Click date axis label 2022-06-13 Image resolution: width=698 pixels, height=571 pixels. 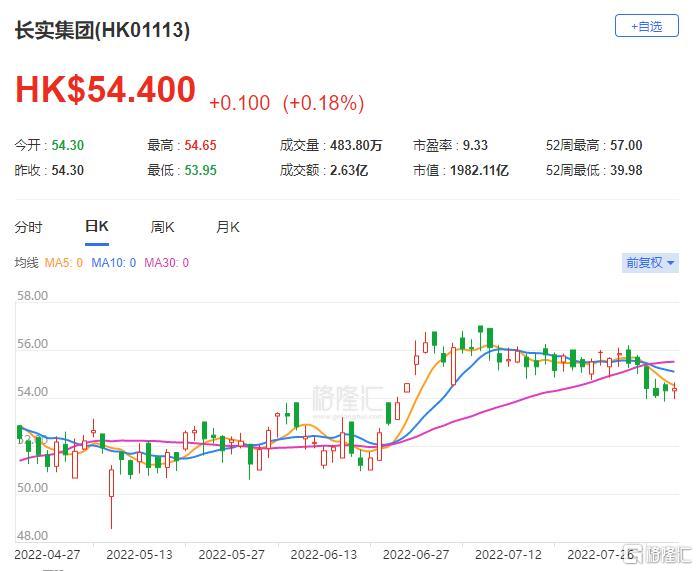(324, 555)
